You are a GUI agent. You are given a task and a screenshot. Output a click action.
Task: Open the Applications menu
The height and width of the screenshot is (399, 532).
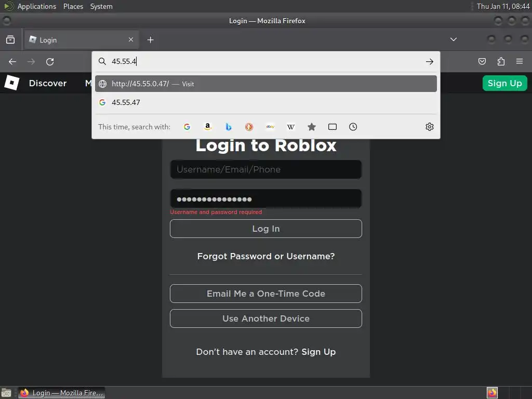(37, 6)
